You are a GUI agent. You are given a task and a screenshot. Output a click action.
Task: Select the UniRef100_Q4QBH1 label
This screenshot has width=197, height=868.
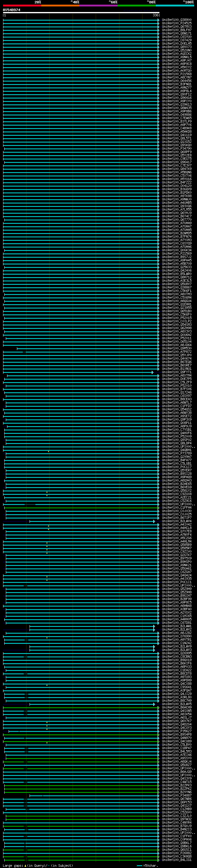point(177,450)
